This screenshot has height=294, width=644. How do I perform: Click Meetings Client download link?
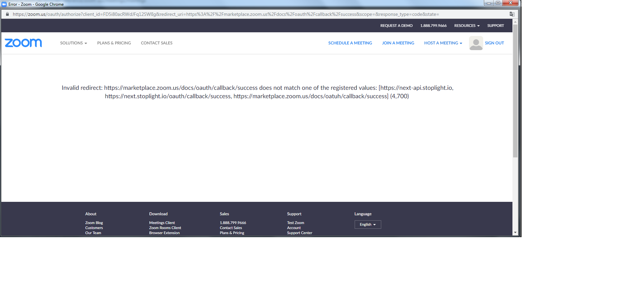click(x=162, y=223)
